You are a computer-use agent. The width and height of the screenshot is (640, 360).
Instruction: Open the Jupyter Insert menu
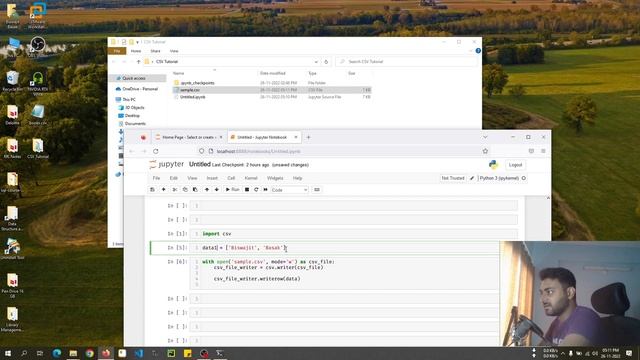point(212,178)
